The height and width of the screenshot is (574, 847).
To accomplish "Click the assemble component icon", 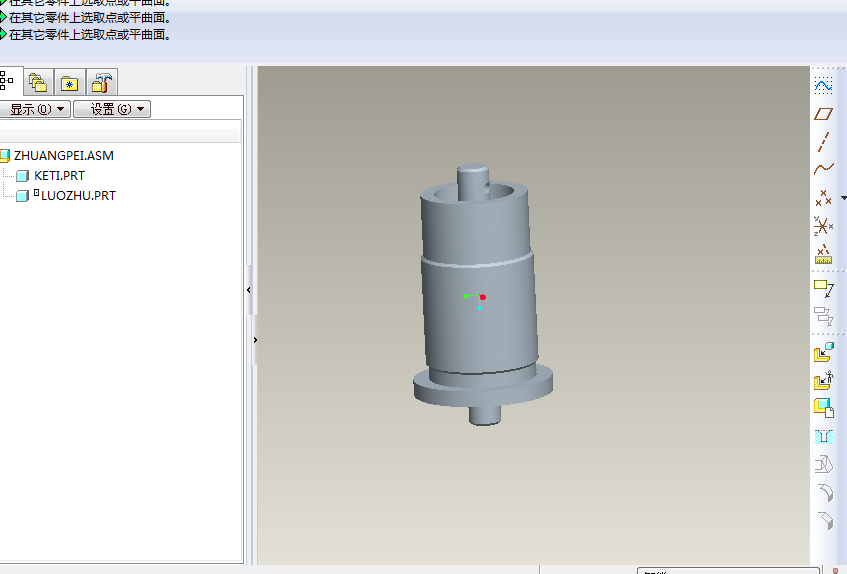I will click(824, 352).
